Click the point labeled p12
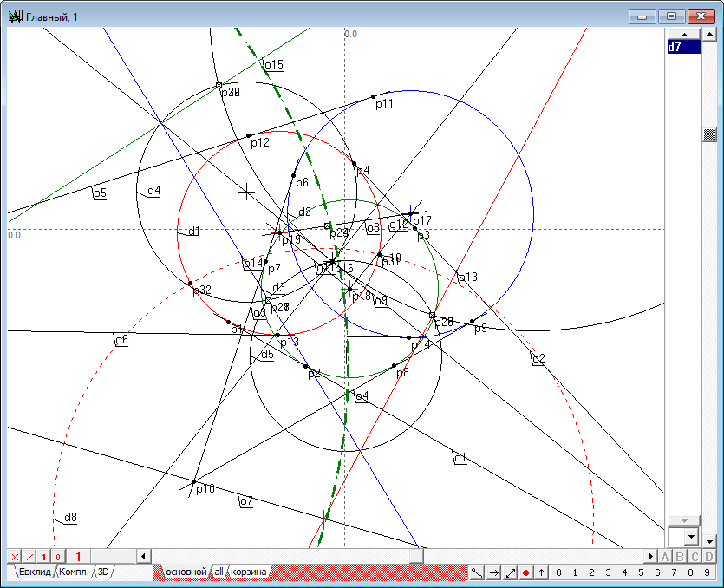The image size is (724, 588). 248,136
